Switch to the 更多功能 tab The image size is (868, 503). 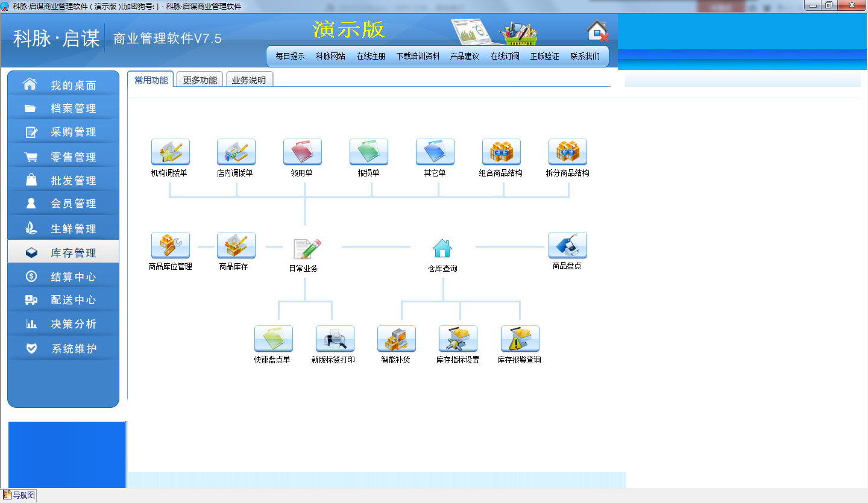tap(200, 80)
